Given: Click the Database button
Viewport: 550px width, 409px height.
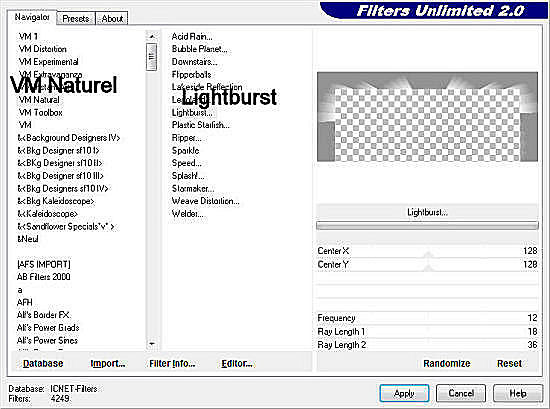Looking at the screenshot, I should coord(43,363).
